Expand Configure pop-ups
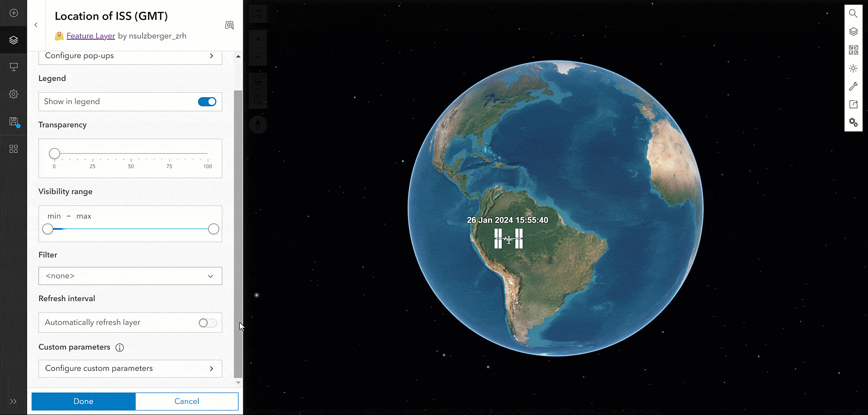Screen dimensions: 868x415 pyautogui.click(x=130, y=56)
